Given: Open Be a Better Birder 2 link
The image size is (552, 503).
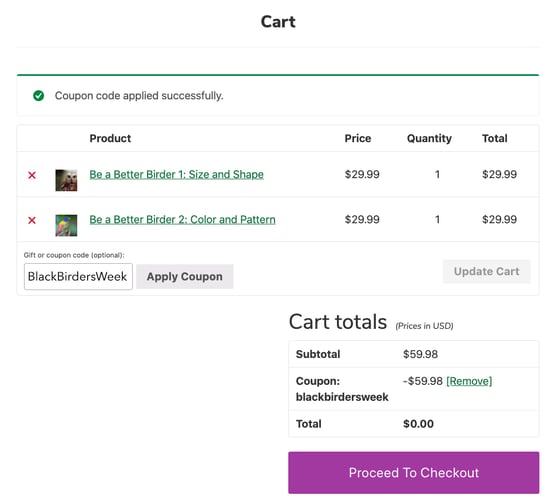Looking at the screenshot, I should [182, 220].
